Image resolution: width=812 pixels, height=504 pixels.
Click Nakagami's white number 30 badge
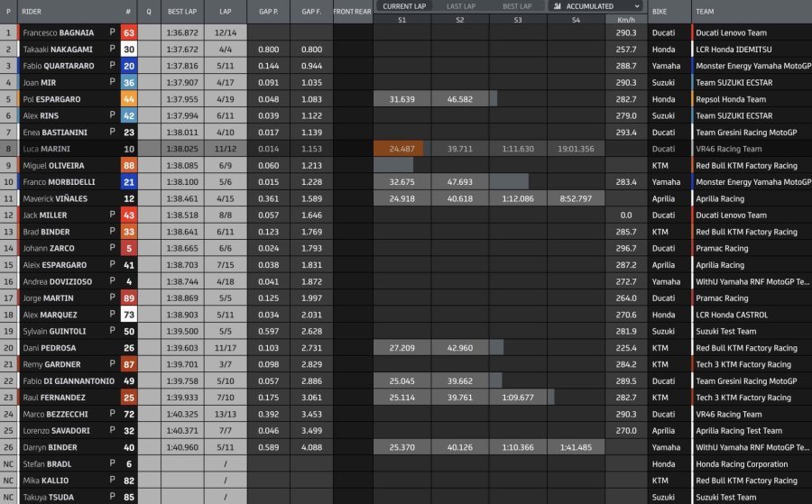coord(129,50)
